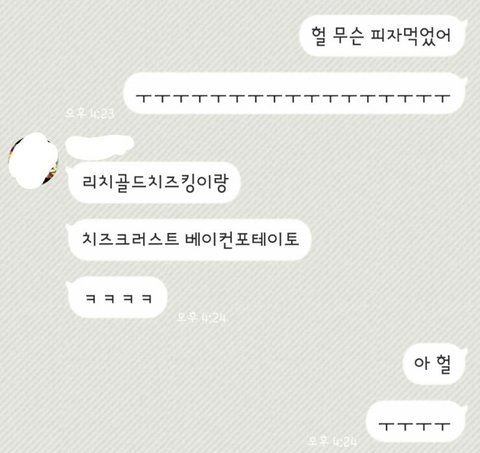480x453 pixels.
Task: Tap the redacted sender name label
Action: [x=99, y=146]
